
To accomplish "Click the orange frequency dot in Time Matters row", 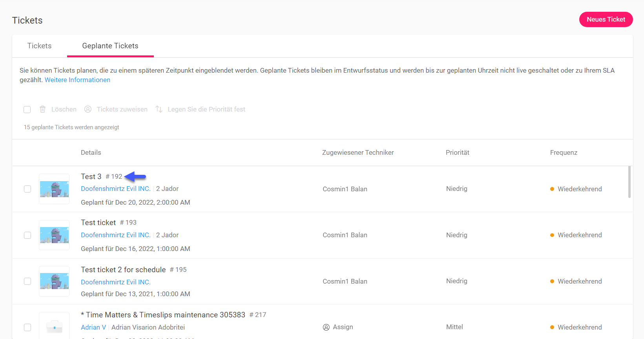I will [552, 327].
